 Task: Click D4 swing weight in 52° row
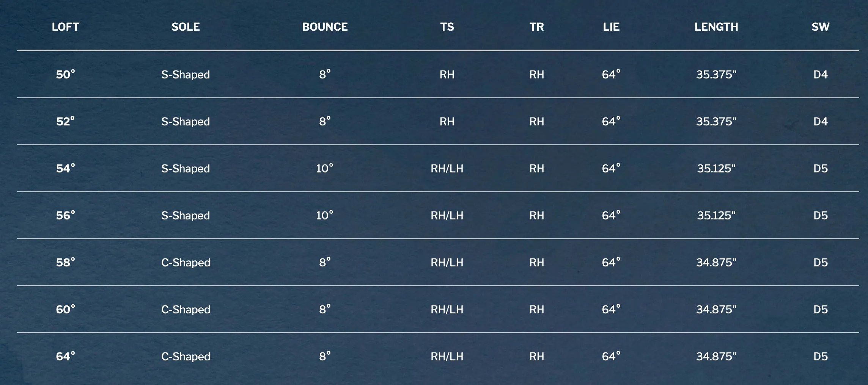[x=821, y=121]
